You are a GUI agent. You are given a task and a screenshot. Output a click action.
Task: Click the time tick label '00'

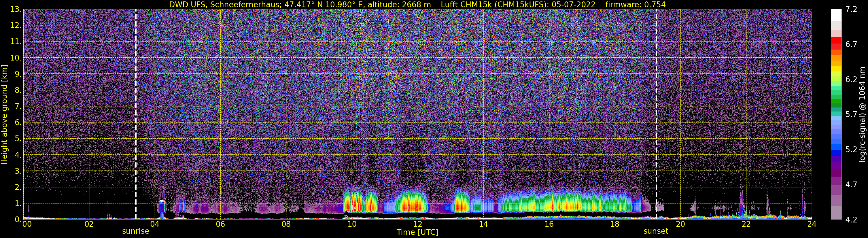[27, 224]
